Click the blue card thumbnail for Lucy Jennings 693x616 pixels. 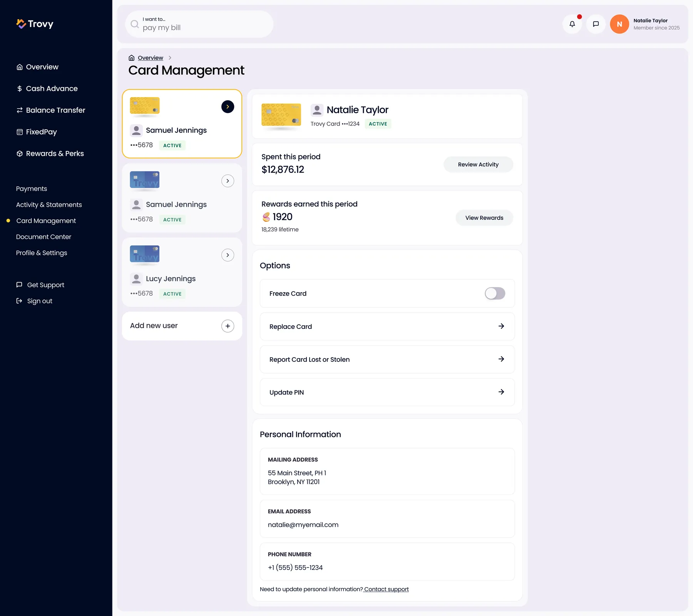coord(145,254)
